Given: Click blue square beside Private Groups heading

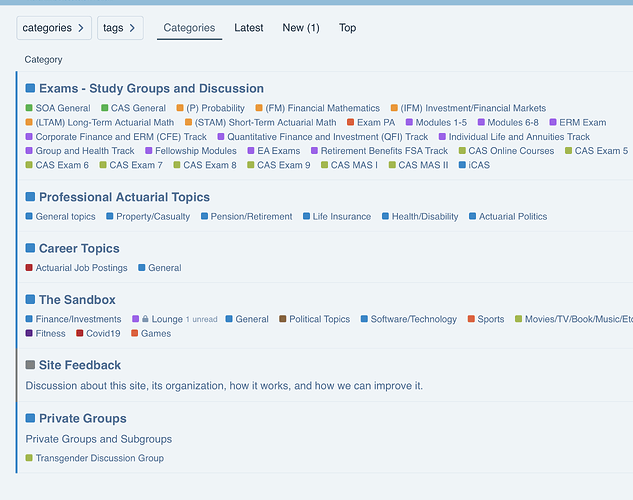Looking at the screenshot, I should pos(30,418).
